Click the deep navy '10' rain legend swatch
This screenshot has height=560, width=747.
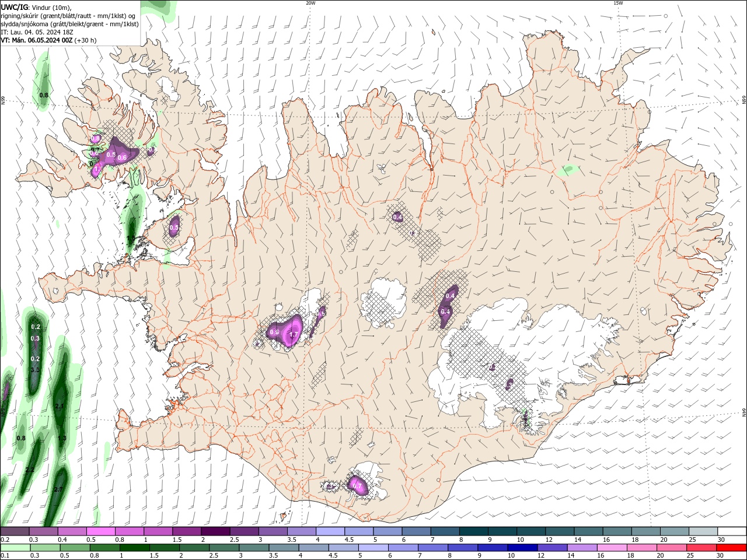click(522, 548)
